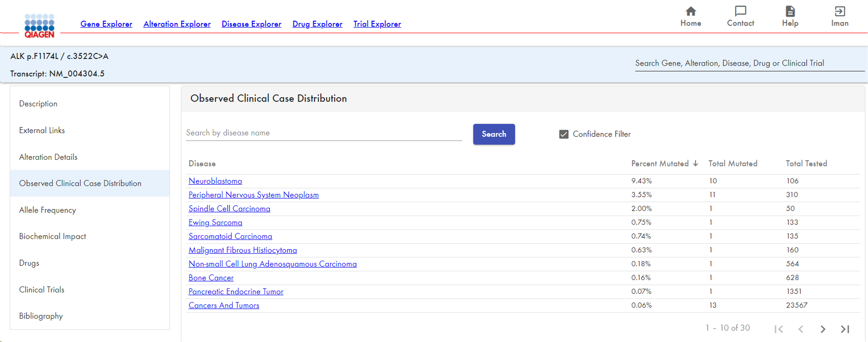The width and height of the screenshot is (868, 342).
Task: Jump to last page of results
Action: (845, 329)
